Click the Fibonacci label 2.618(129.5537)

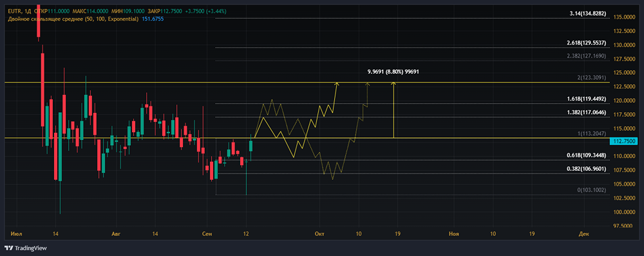586,43
